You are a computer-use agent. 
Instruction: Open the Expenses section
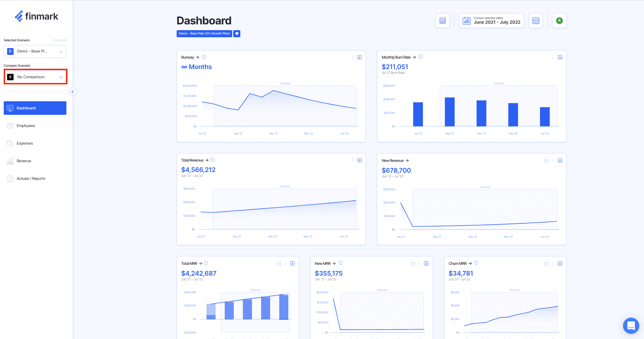click(25, 143)
